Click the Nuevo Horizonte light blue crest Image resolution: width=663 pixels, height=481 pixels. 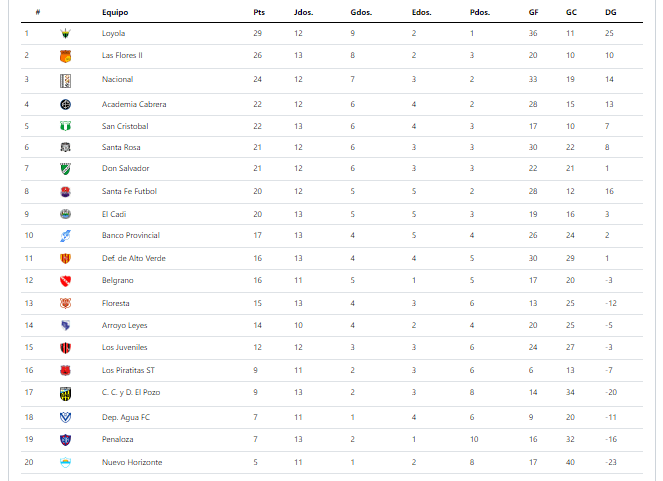pyautogui.click(x=65, y=462)
